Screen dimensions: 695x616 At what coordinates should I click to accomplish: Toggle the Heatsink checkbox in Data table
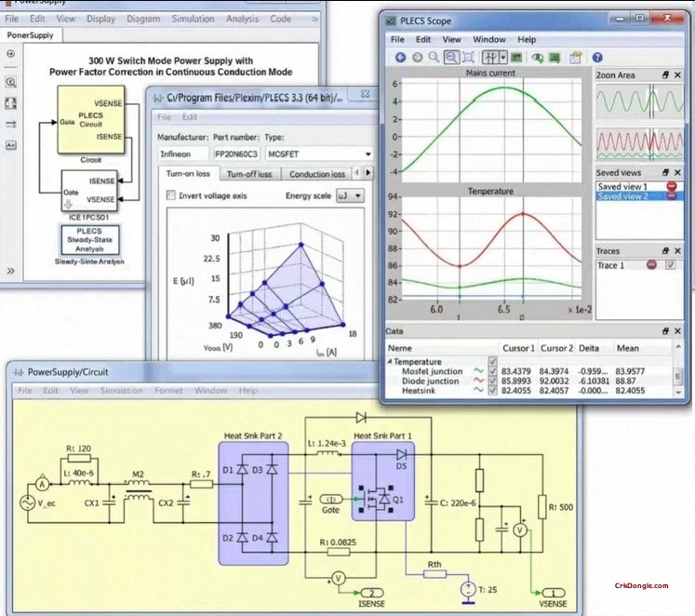tap(492, 391)
